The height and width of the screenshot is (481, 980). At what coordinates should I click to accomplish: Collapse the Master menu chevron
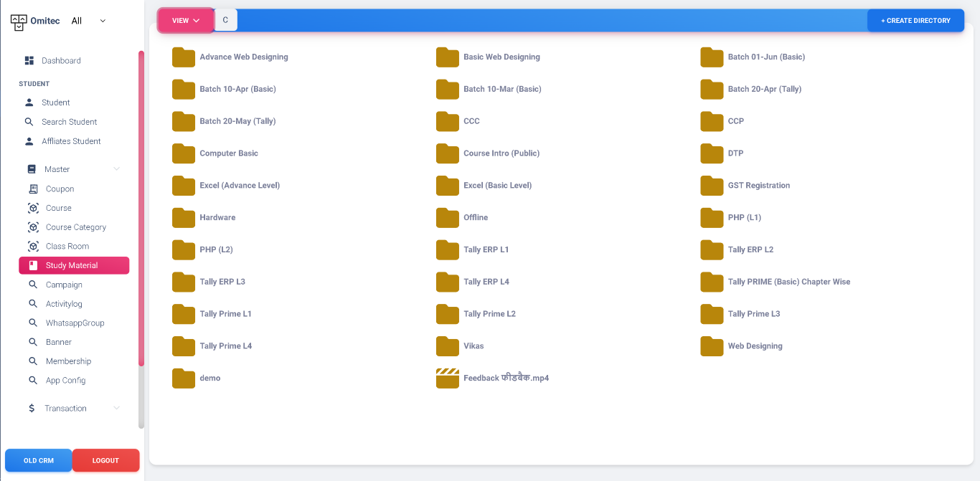click(117, 169)
